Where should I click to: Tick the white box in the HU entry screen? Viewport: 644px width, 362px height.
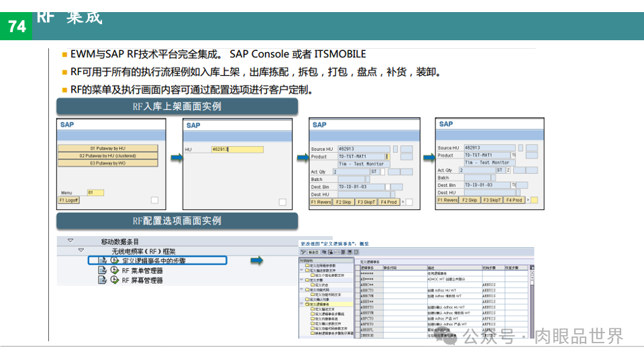click(x=282, y=202)
